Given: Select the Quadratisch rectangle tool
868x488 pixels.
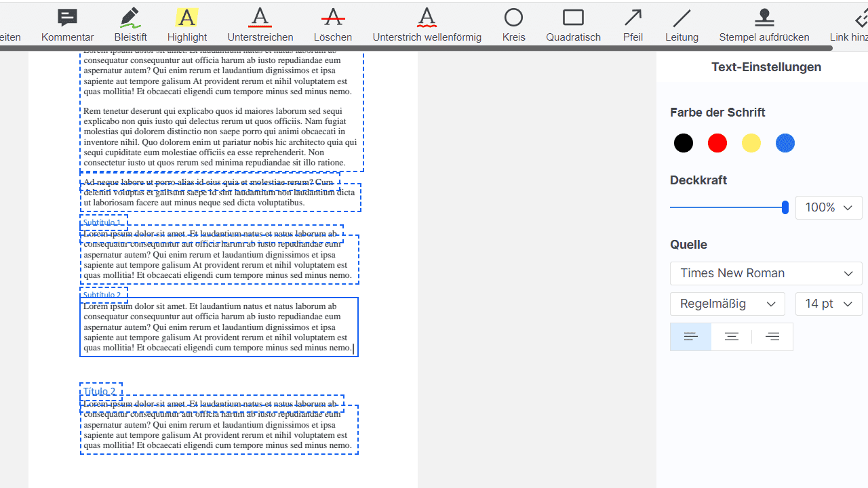Looking at the screenshot, I should pyautogui.click(x=573, y=25).
